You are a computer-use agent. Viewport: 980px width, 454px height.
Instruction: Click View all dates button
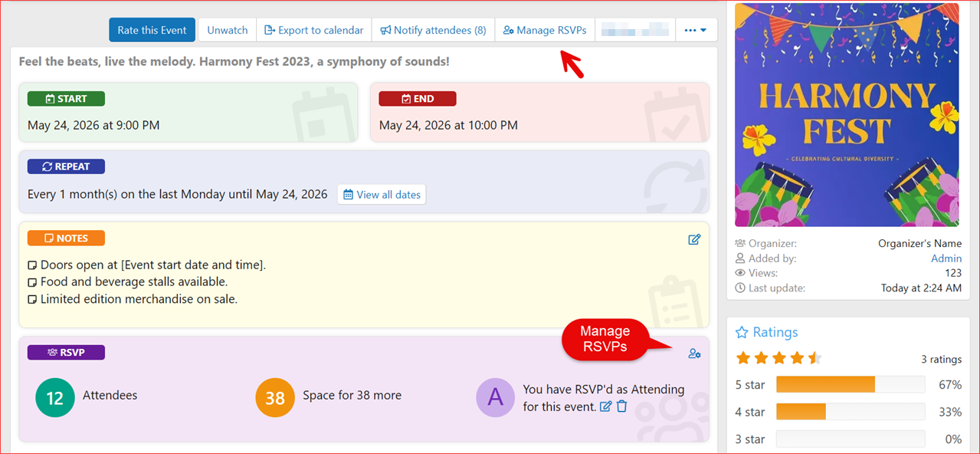(x=382, y=195)
